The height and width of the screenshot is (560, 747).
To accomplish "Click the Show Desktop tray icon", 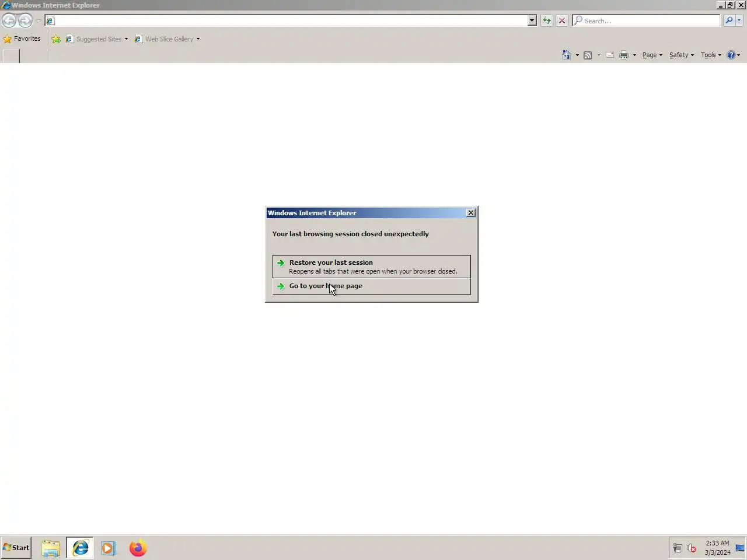I will click(x=740, y=548).
